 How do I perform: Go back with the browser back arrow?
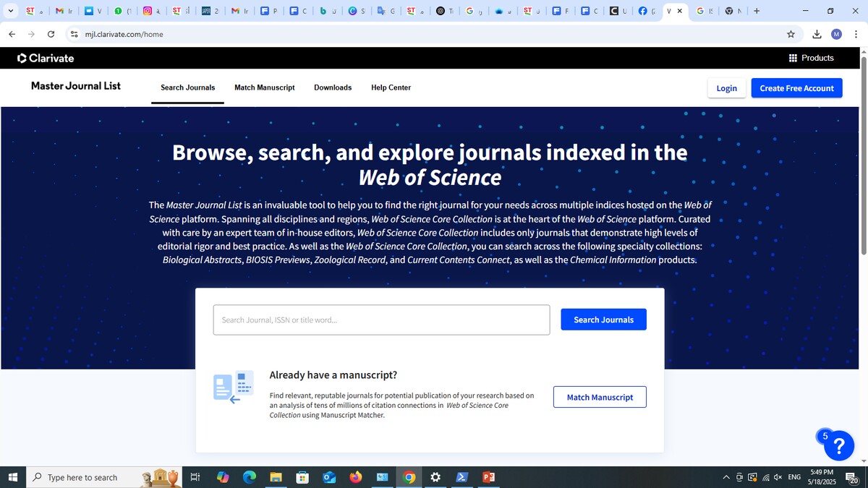pos(12,34)
